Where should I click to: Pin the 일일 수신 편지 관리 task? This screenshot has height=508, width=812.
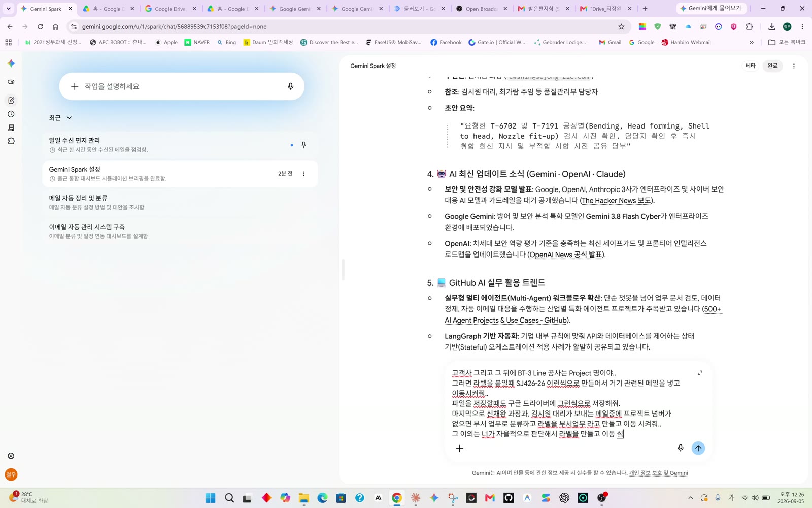click(x=303, y=145)
